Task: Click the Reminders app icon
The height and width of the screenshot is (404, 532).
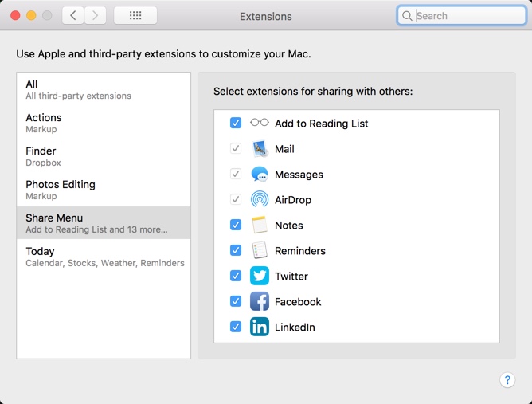Action: [x=260, y=250]
